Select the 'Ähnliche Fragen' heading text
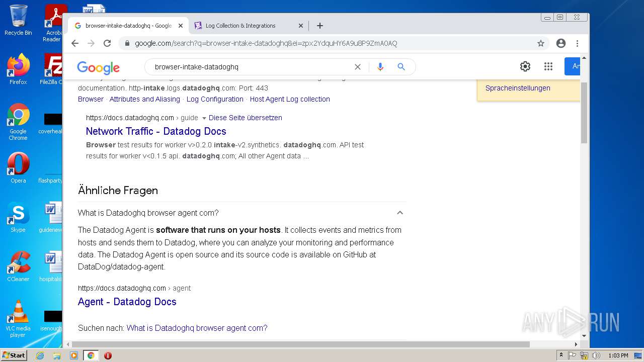644x362 pixels. [x=118, y=191]
